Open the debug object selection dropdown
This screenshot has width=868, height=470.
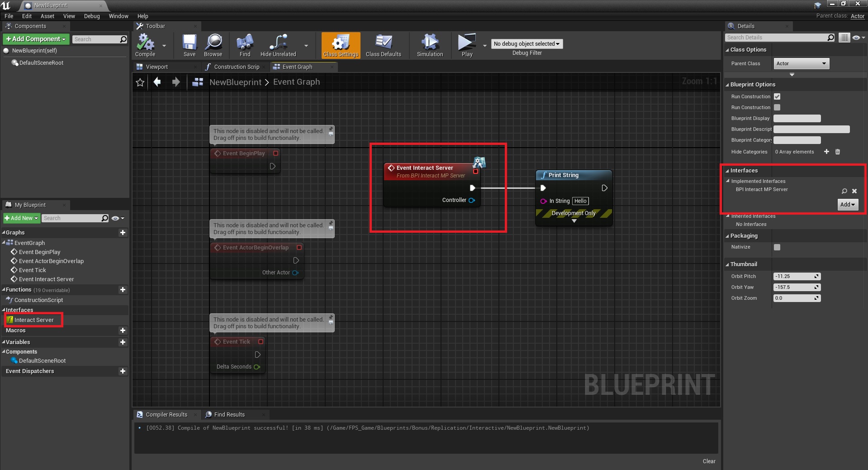pyautogui.click(x=526, y=44)
